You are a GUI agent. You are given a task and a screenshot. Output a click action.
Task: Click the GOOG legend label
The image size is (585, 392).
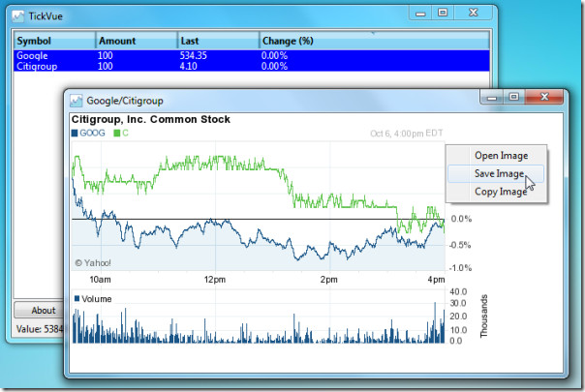tap(92, 133)
